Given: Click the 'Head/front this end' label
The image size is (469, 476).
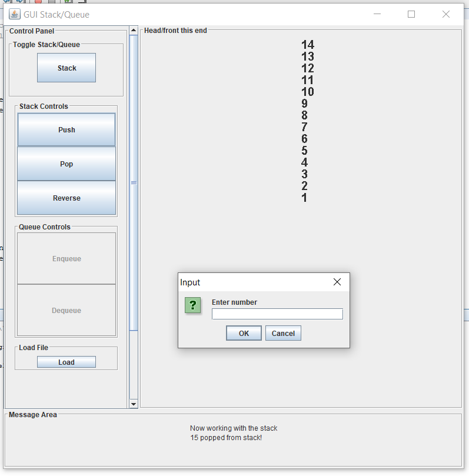Looking at the screenshot, I should coord(175,31).
